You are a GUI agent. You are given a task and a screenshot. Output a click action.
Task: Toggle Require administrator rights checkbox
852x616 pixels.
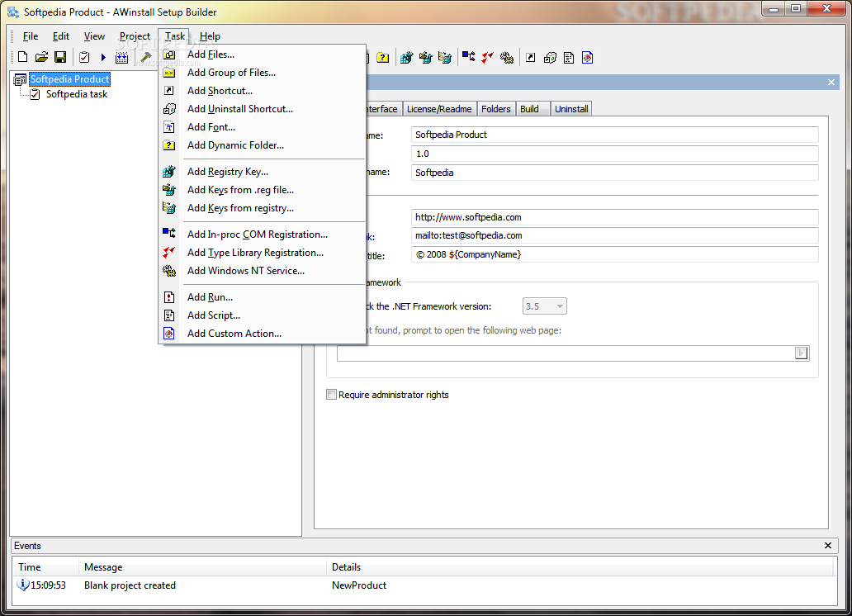pyautogui.click(x=331, y=395)
